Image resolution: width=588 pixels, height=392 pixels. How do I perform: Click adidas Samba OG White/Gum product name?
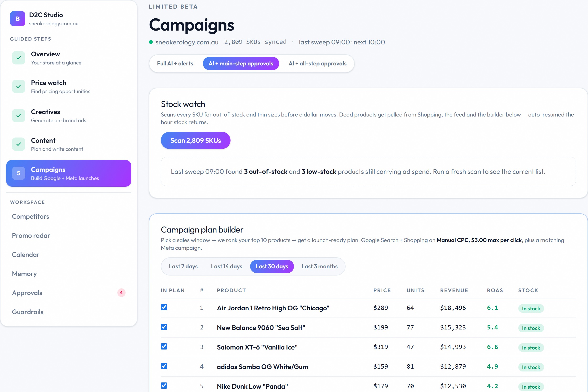(262, 367)
